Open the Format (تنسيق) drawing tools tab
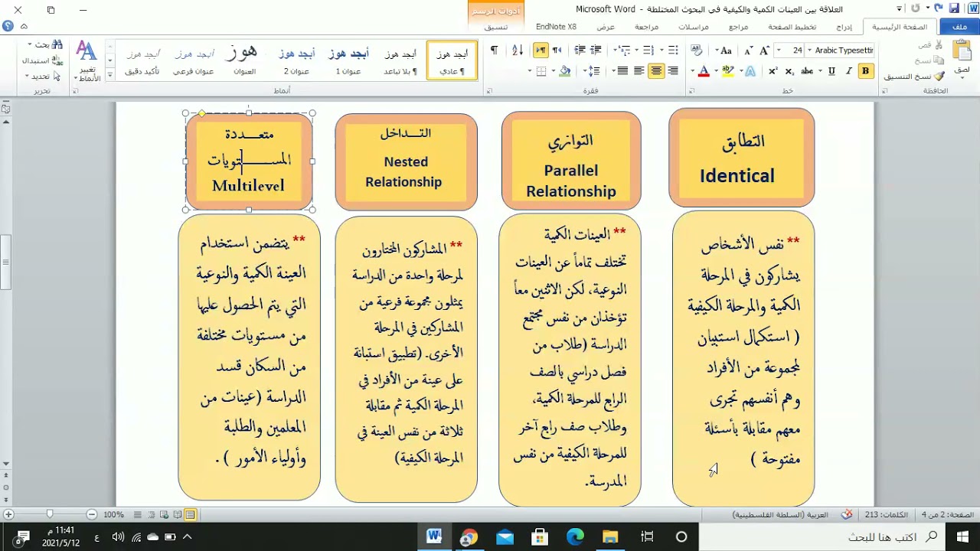Screen dimensions: 980x551 495,27
